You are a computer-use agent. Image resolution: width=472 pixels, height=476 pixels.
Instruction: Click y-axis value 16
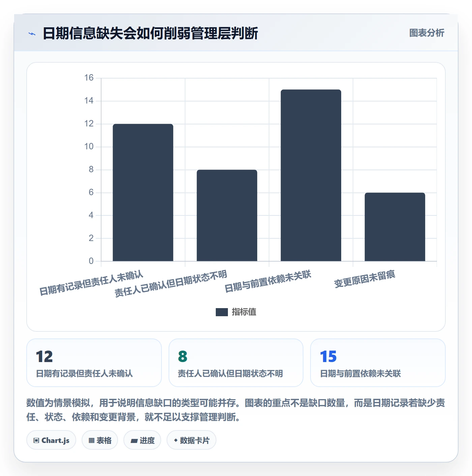(x=89, y=78)
